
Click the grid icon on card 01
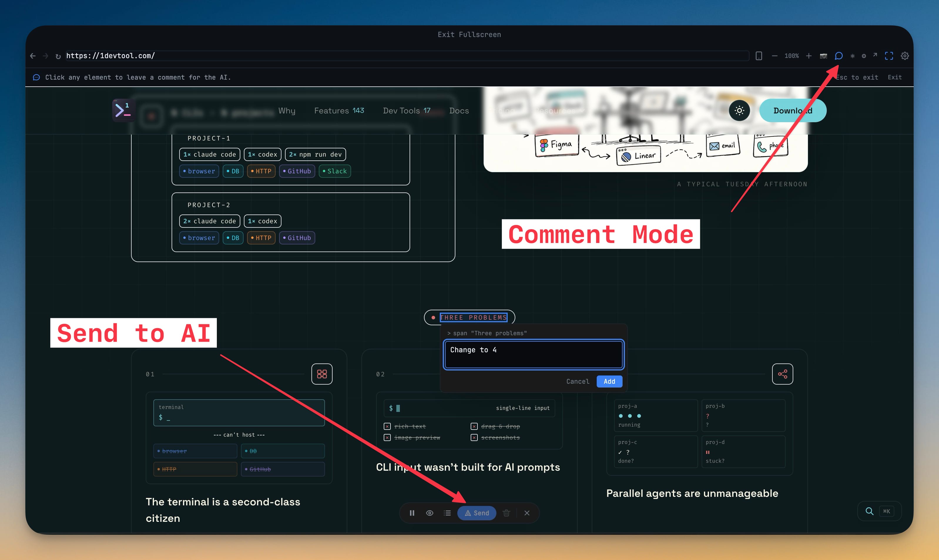(322, 374)
